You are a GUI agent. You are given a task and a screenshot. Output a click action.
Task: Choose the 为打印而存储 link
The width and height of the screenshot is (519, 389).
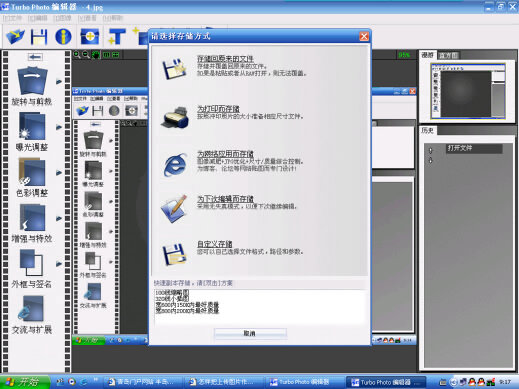pos(218,109)
